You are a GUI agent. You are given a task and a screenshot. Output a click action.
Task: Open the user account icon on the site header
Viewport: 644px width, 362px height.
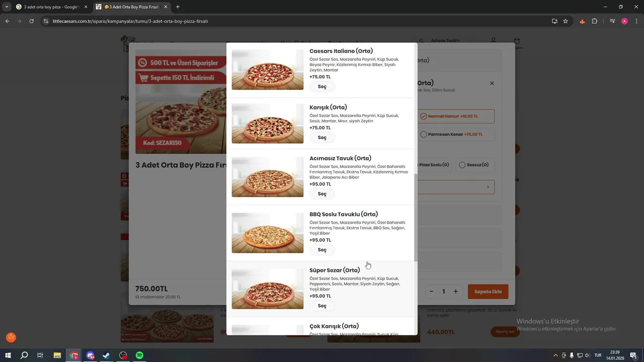[493, 41]
